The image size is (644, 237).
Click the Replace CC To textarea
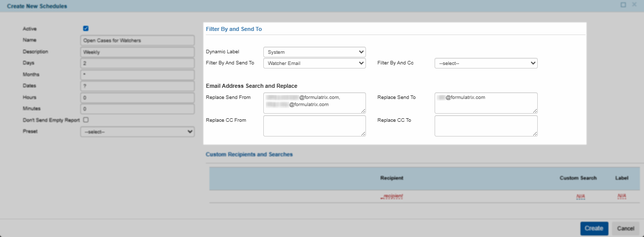point(486,126)
